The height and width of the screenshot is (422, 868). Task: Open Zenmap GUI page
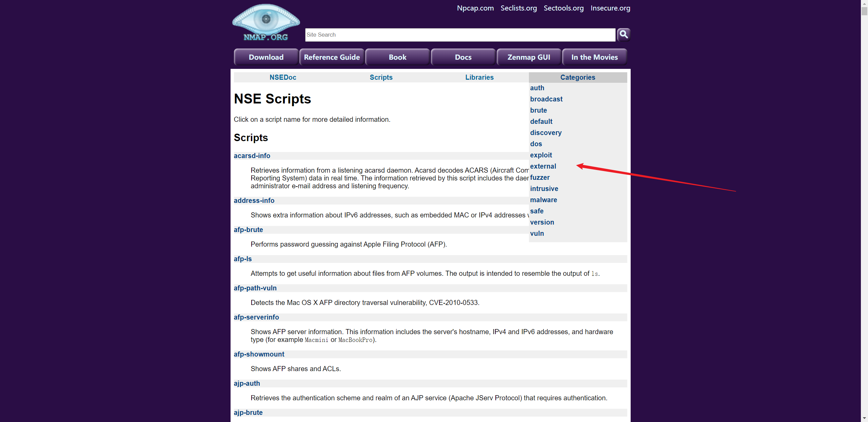pos(529,57)
